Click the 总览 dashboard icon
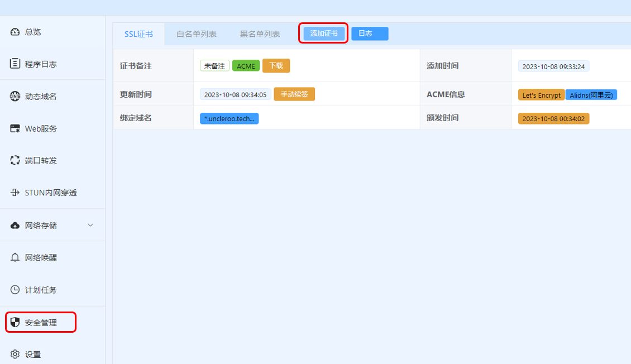 pos(15,32)
